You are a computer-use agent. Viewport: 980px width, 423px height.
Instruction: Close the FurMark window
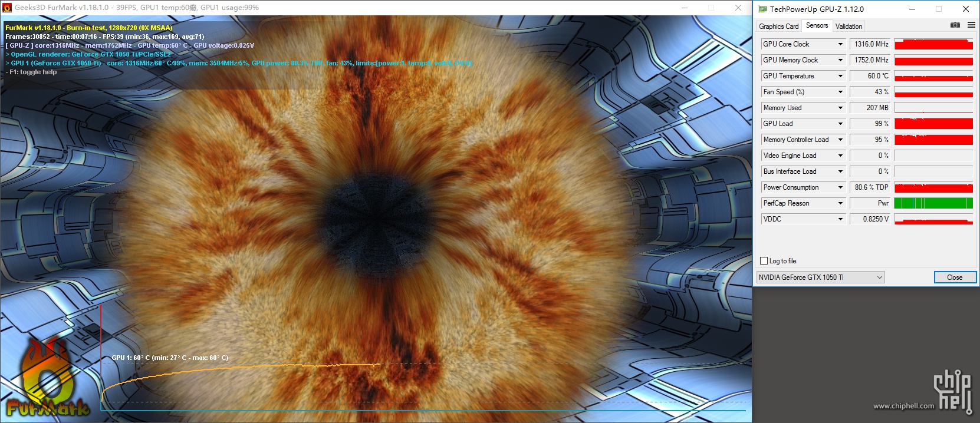(738, 8)
